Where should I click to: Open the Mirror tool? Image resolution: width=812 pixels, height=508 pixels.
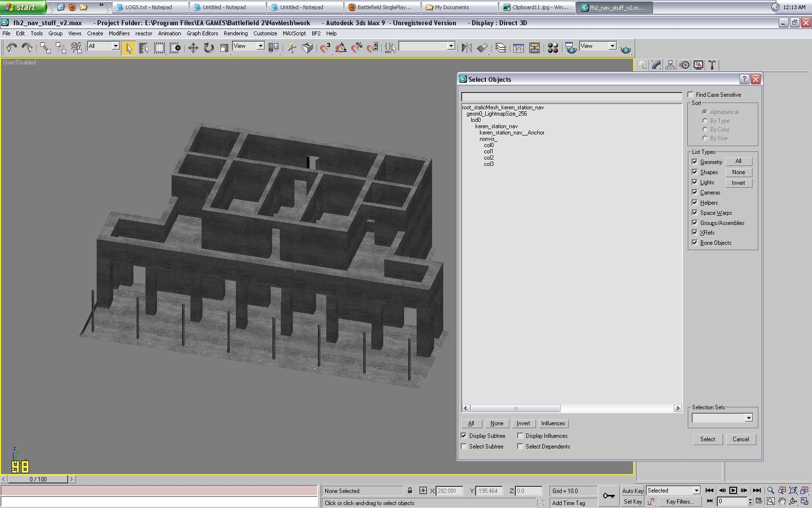click(x=466, y=48)
